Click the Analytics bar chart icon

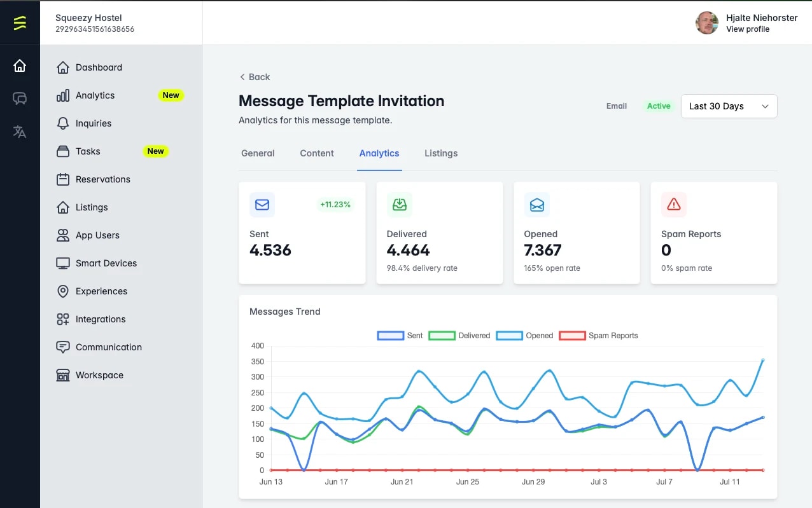click(62, 95)
